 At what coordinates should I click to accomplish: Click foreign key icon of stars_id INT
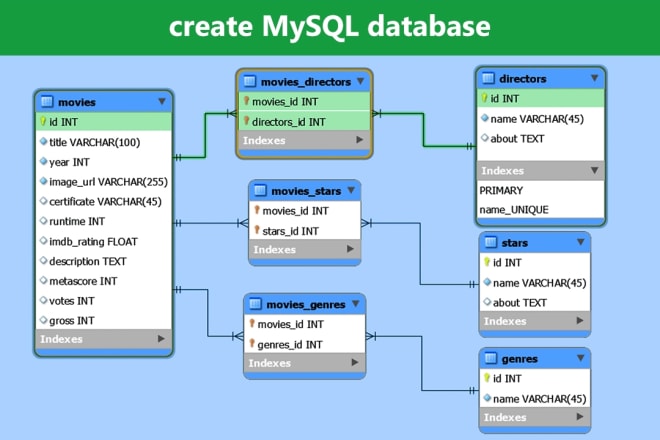coord(257,230)
